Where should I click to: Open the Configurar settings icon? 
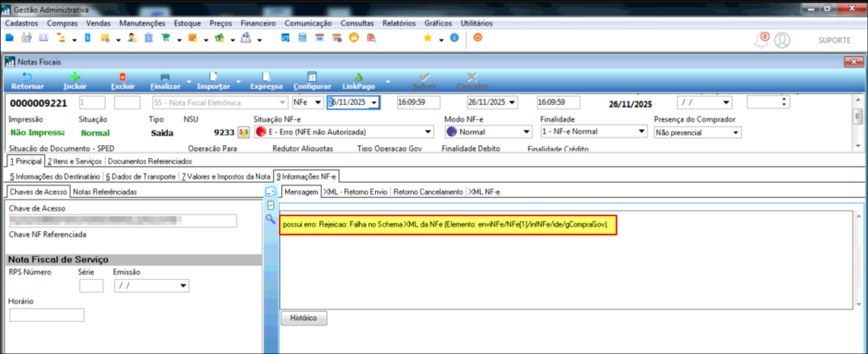coord(312,77)
